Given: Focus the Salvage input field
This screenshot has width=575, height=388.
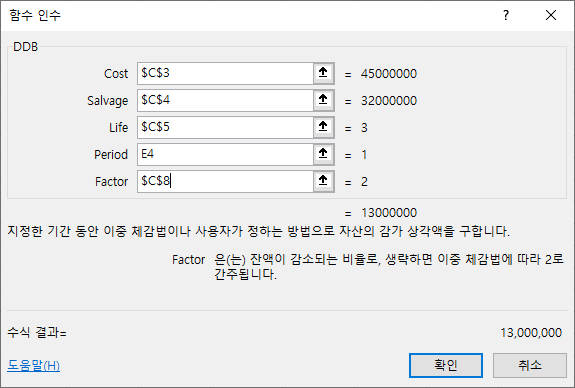Looking at the screenshot, I should [225, 100].
